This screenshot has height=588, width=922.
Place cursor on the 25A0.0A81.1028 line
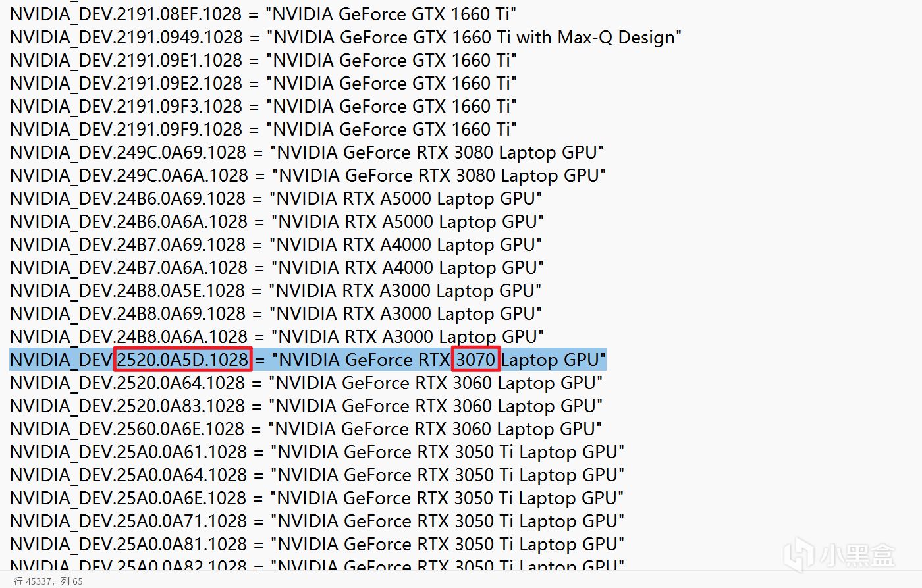317,544
